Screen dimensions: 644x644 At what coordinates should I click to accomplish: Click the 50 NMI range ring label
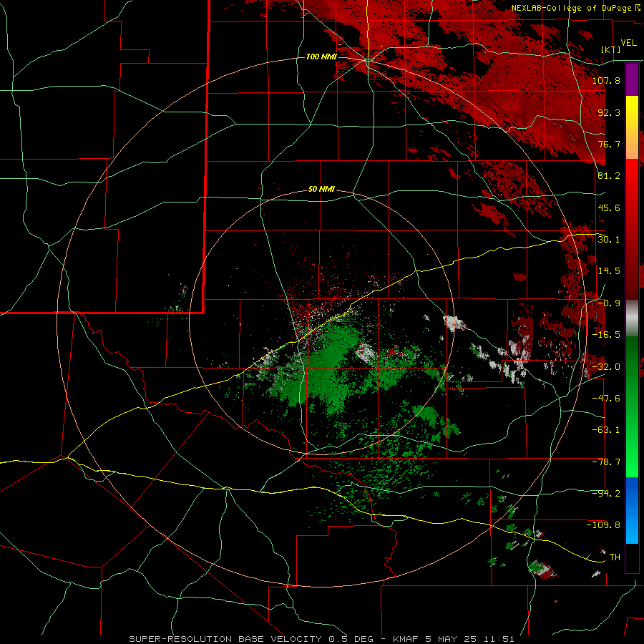321,190
